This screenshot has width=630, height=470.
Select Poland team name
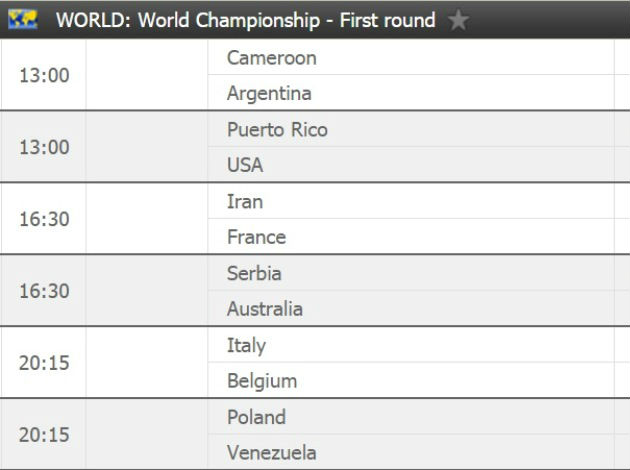[256, 418]
